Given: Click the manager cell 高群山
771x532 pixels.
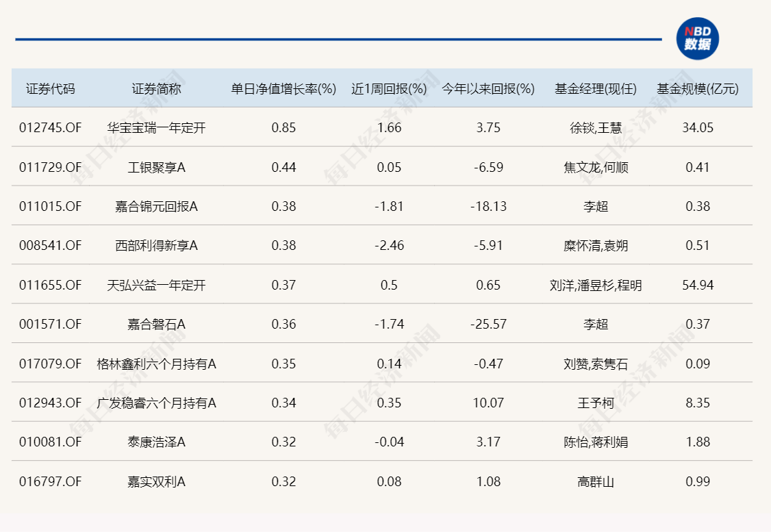Looking at the screenshot, I should 596,481.
